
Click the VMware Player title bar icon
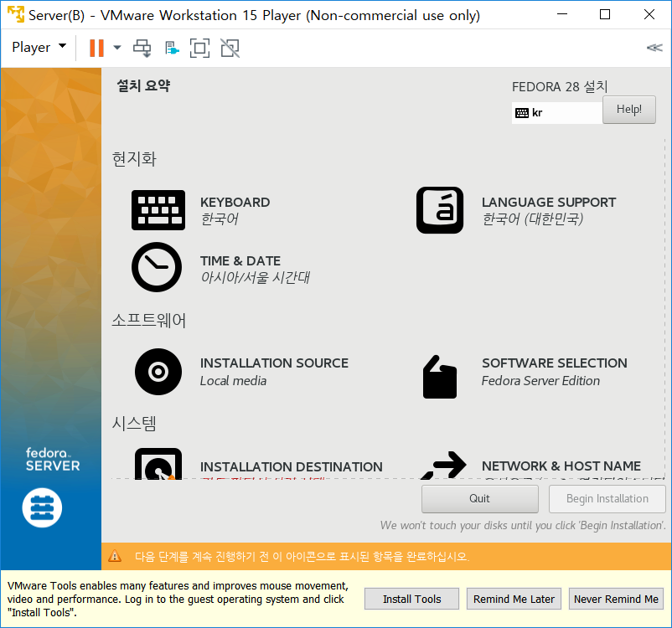click(x=16, y=14)
